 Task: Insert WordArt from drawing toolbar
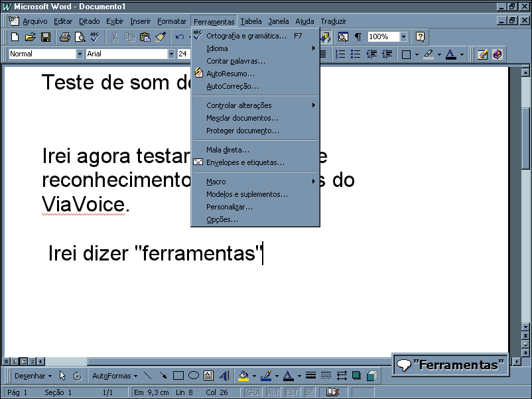point(224,376)
